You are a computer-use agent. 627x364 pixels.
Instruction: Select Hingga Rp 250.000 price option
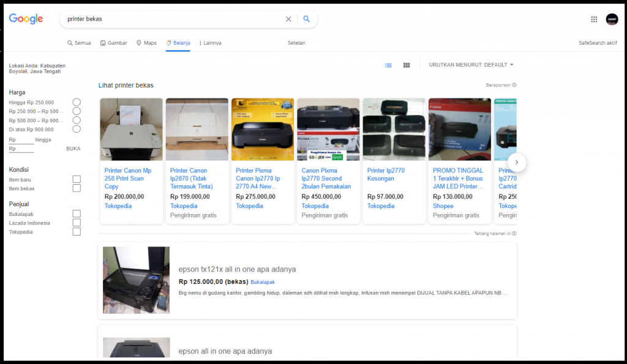pos(77,102)
